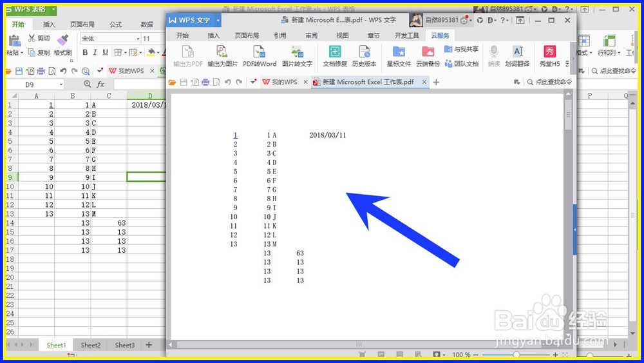Open 与我共享 shared with me
This screenshot has height=363, width=644.
461,50
